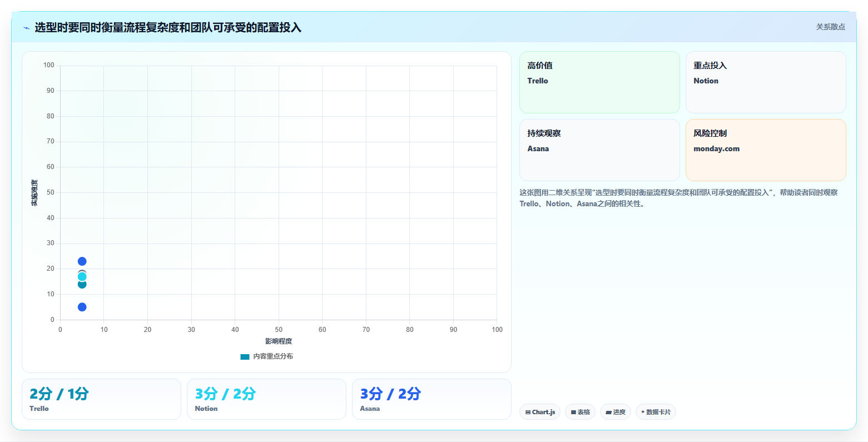
Task: Click the 内容重点分布 legend label
Action: click(x=273, y=356)
